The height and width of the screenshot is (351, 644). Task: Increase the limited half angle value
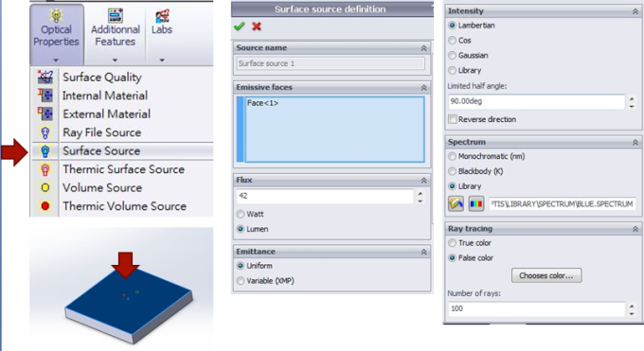tap(632, 98)
